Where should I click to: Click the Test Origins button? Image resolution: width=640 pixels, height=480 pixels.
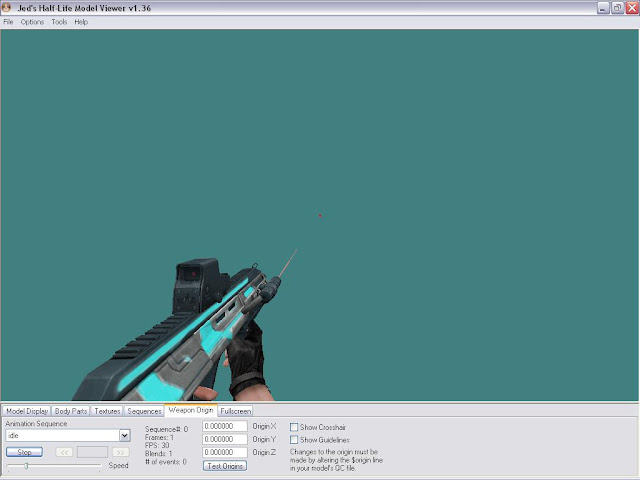click(x=225, y=466)
